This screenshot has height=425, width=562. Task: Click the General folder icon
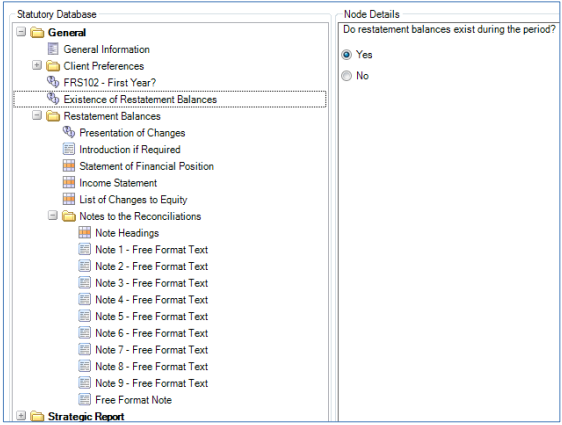tap(37, 33)
